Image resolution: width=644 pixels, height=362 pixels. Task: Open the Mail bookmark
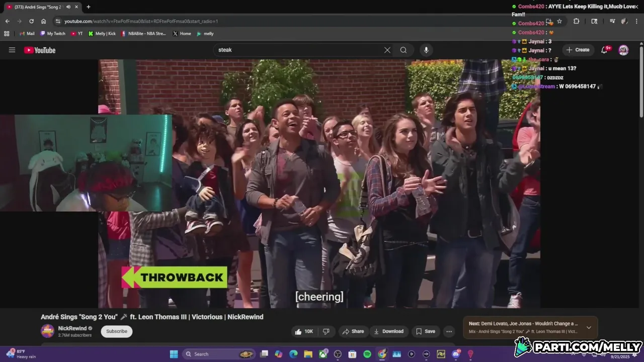click(x=27, y=34)
